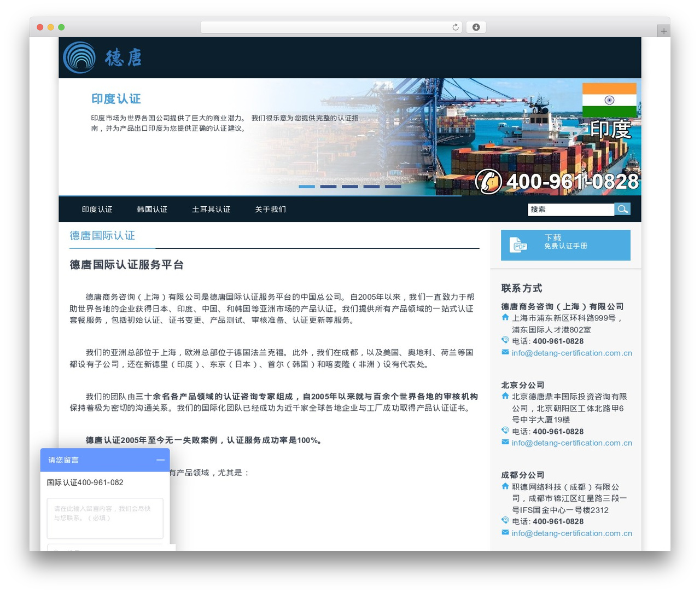Click the phone icon under Shanghai office
The image size is (700, 593).
click(x=505, y=340)
